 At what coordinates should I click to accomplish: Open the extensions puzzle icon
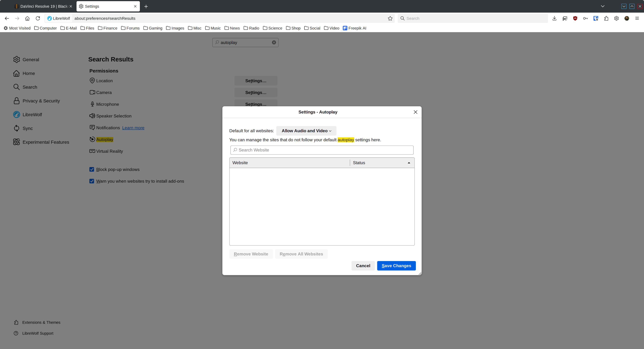pyautogui.click(x=606, y=18)
